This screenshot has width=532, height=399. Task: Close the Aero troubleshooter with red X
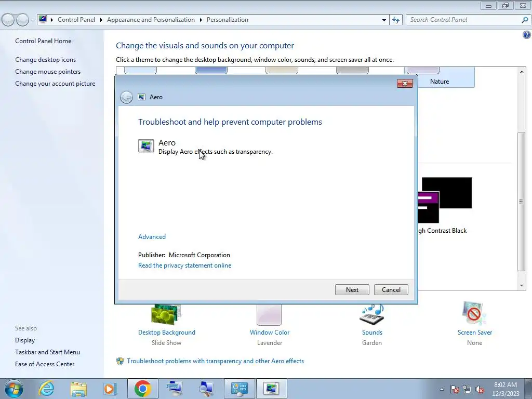tap(405, 84)
